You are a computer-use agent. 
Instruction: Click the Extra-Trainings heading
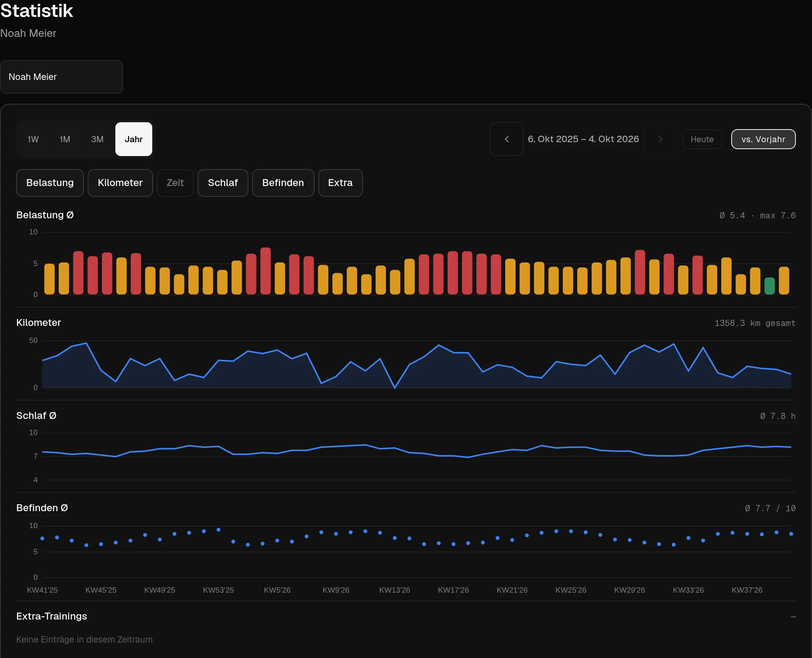tap(52, 616)
